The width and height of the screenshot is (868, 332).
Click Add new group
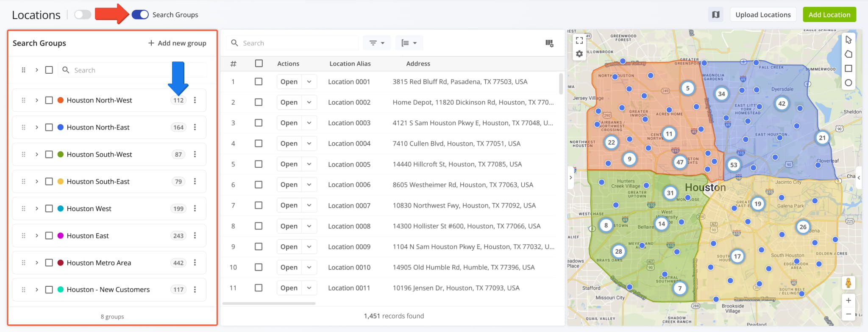click(177, 43)
